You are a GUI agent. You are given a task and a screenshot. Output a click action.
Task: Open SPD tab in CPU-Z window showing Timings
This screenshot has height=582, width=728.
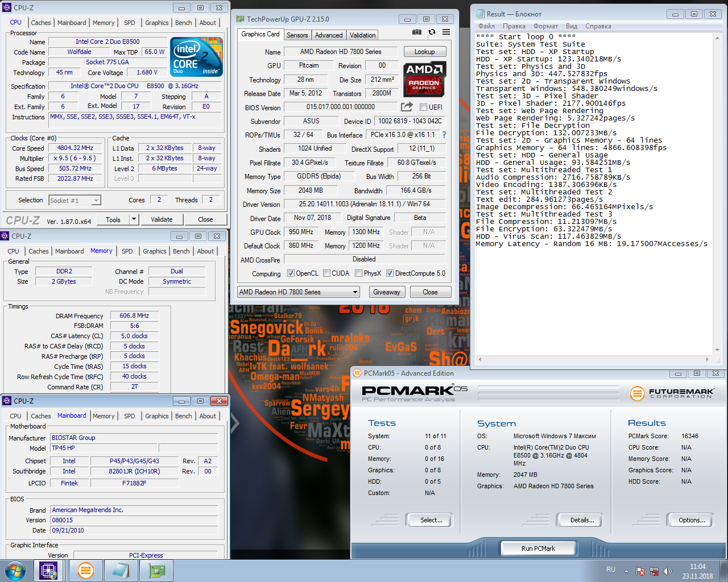[x=127, y=251]
